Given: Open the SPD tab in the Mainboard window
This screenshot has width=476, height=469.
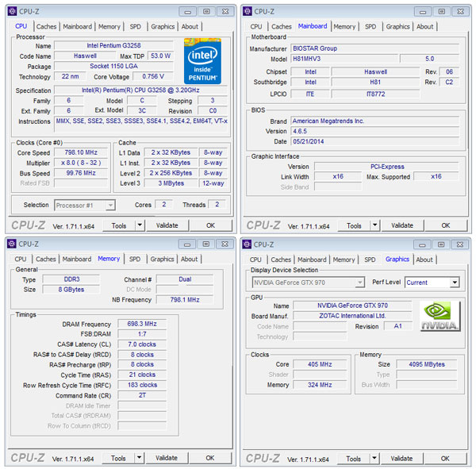Looking at the screenshot, I should tap(370, 27).
